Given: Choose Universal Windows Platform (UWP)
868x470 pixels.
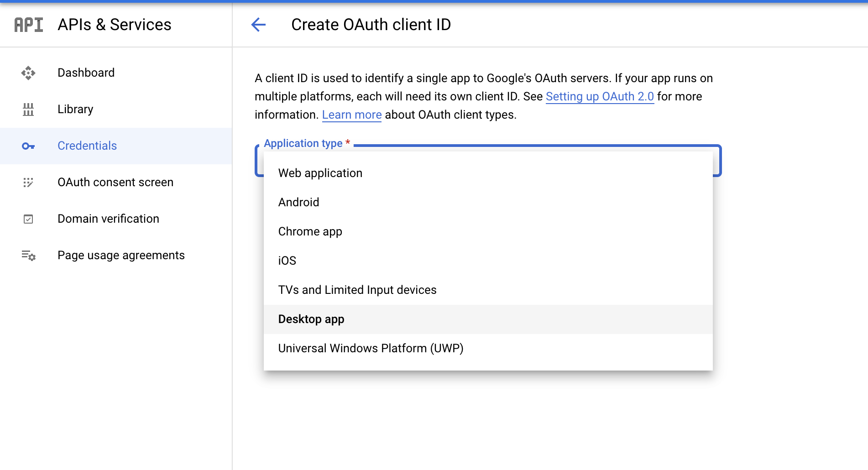Looking at the screenshot, I should point(488,349).
